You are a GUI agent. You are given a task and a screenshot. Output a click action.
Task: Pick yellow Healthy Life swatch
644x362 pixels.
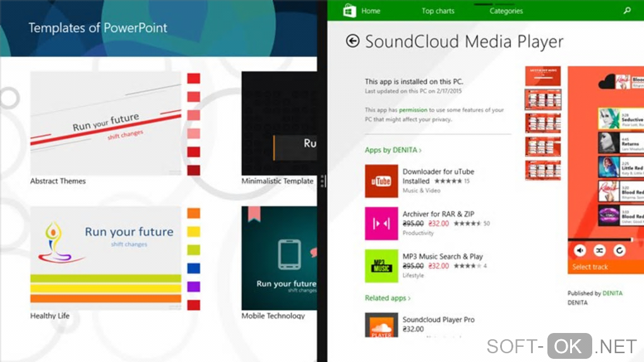[x=193, y=231]
